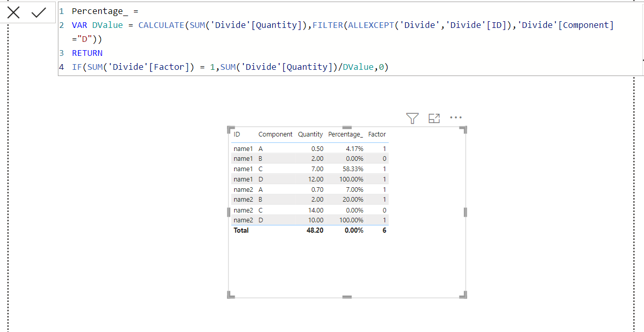Screen dimensions: 644x332
Task: Select Quantity cell 14.00
Action: tap(315, 210)
